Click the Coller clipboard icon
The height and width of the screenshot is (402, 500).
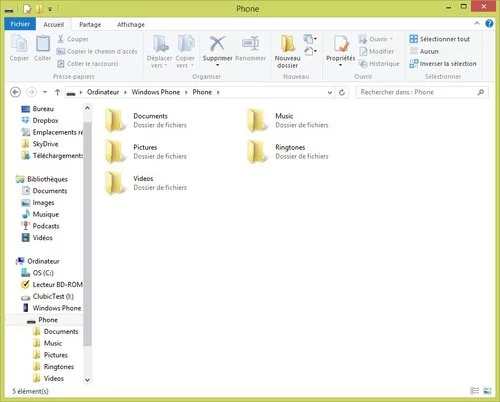[x=43, y=44]
